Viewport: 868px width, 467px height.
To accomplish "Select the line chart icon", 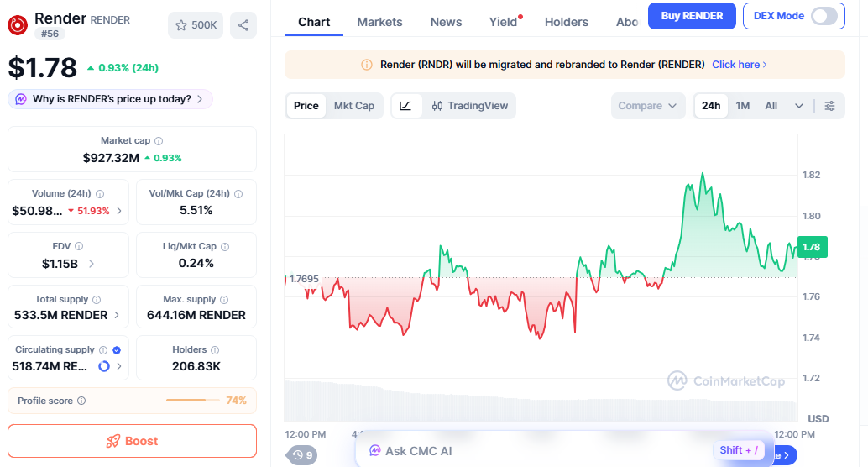I will pyautogui.click(x=405, y=106).
